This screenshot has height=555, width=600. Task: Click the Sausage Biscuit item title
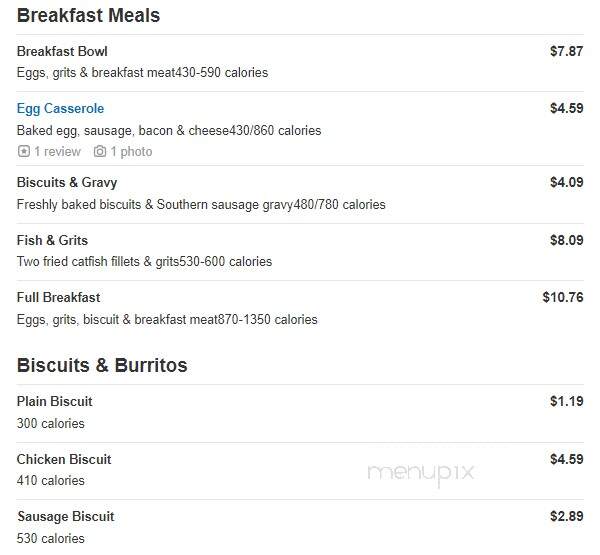[x=65, y=516]
